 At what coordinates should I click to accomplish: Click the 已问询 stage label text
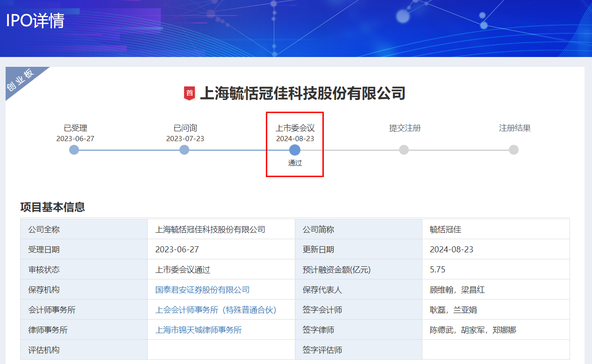pyautogui.click(x=185, y=128)
